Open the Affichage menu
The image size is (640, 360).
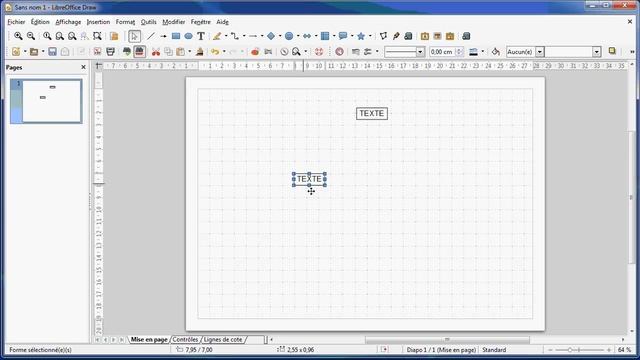click(68, 22)
